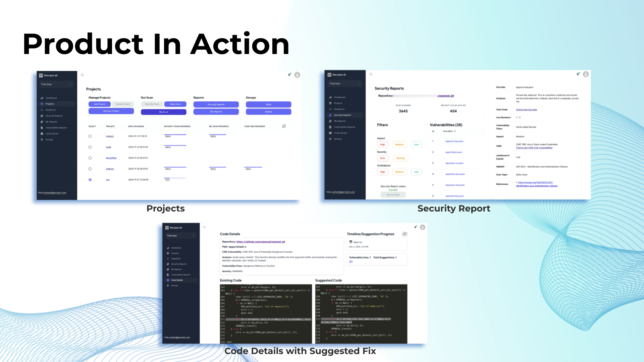Click search icon in Projects screenshot
Screen dimensions: 644x362
click(82, 75)
